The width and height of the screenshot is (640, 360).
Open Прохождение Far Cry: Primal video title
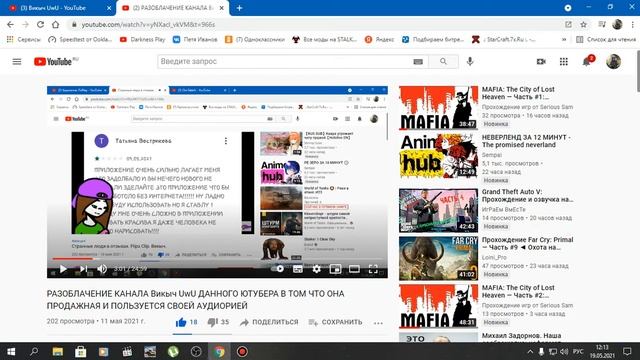coord(527,244)
